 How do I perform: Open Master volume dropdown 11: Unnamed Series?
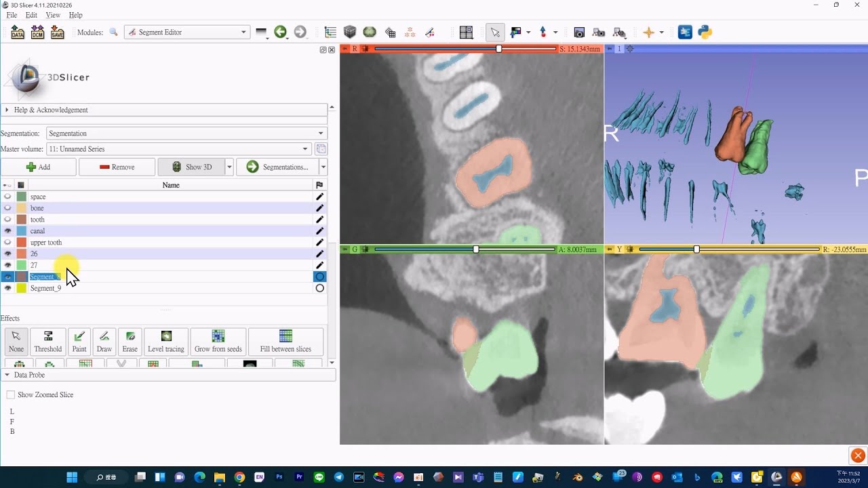coord(178,149)
